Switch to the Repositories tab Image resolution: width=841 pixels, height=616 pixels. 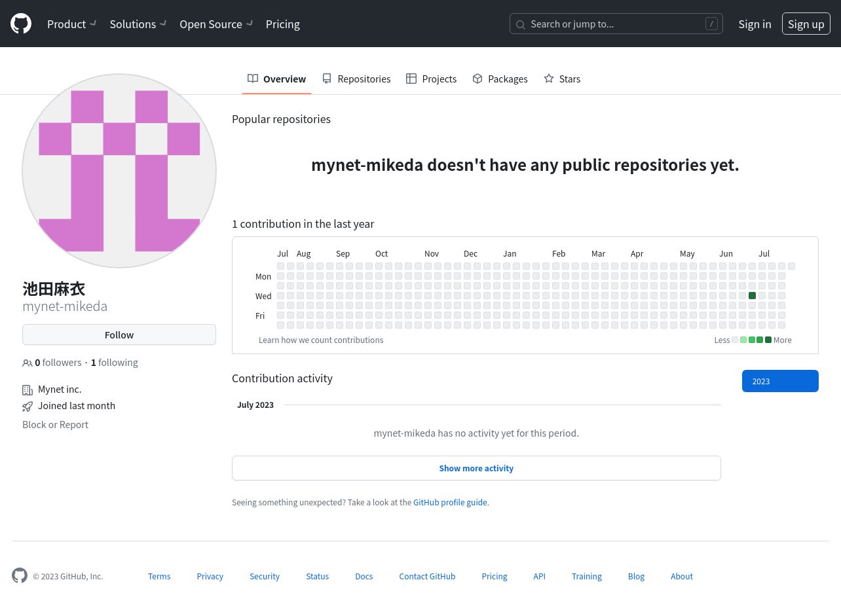(x=356, y=79)
